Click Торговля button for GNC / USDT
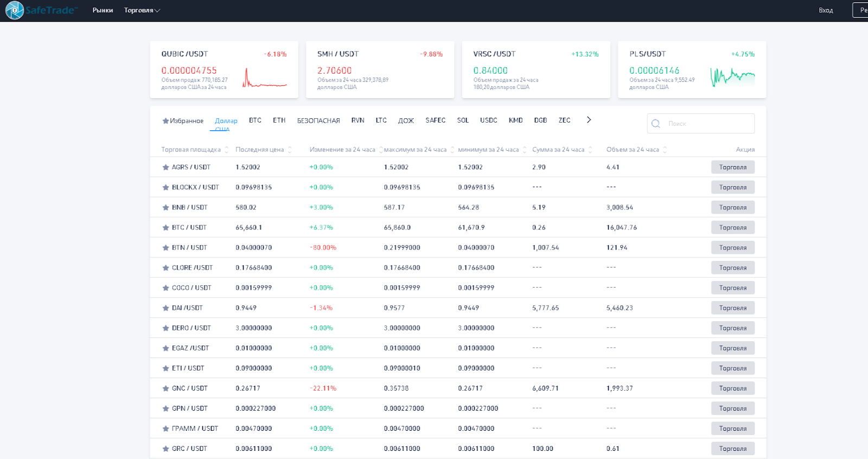Viewport: 868px width, 459px height. tap(733, 388)
